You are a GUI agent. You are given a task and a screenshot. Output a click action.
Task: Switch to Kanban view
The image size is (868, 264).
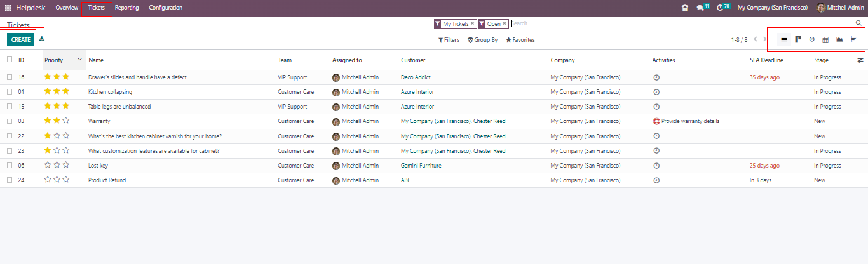tap(798, 39)
